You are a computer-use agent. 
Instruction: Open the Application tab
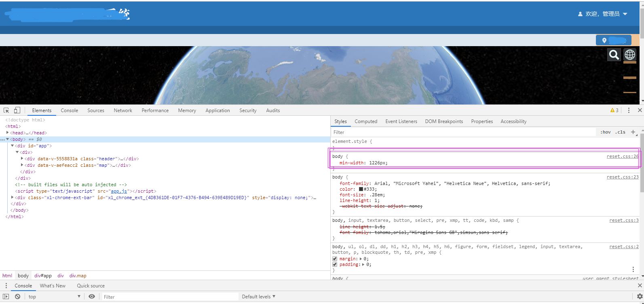point(217,110)
